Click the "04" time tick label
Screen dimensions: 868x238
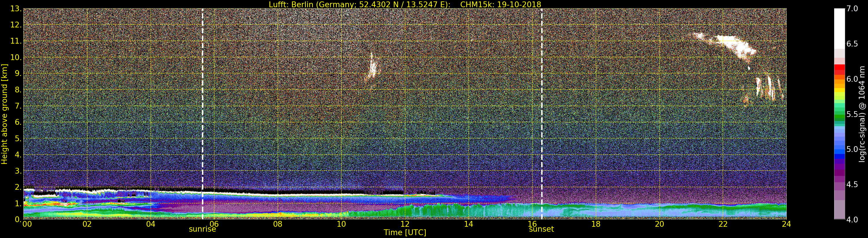coord(151,224)
